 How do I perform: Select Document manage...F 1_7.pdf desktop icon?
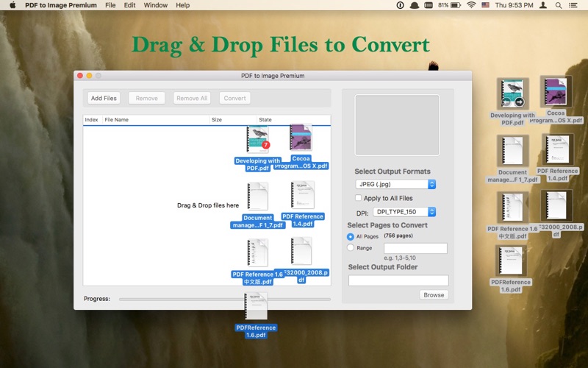click(512, 151)
